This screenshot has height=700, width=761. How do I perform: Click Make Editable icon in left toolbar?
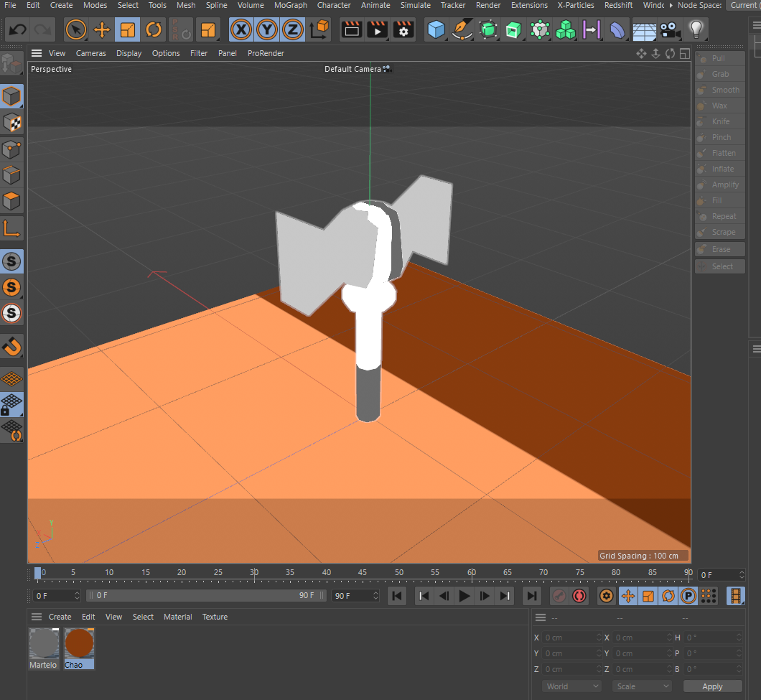tap(11, 64)
